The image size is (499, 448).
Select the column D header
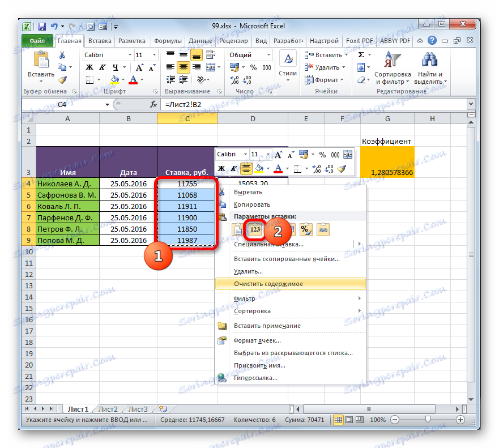(x=253, y=119)
